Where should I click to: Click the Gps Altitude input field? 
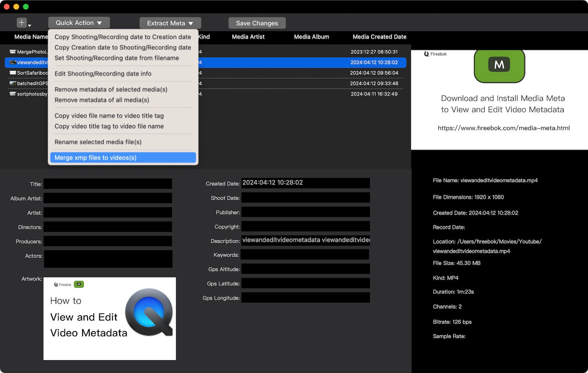pos(305,269)
